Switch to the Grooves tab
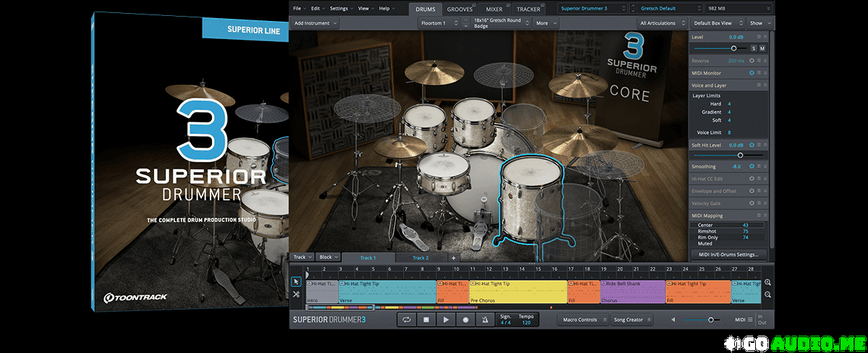 tap(459, 9)
